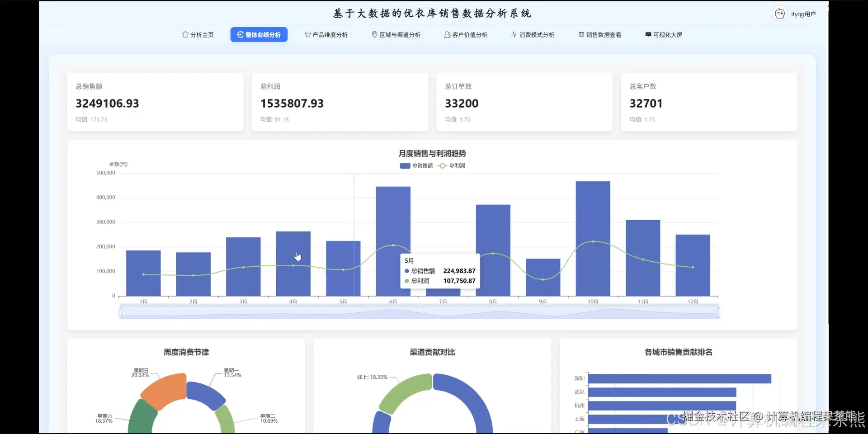Click the 月度销售与利润趋势 chart title

(x=432, y=154)
